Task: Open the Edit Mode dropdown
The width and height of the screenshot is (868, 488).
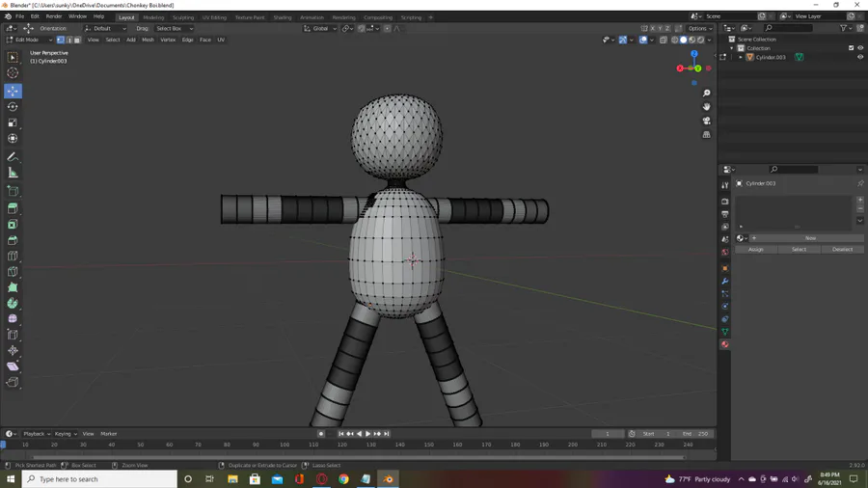Action: tap(28, 40)
